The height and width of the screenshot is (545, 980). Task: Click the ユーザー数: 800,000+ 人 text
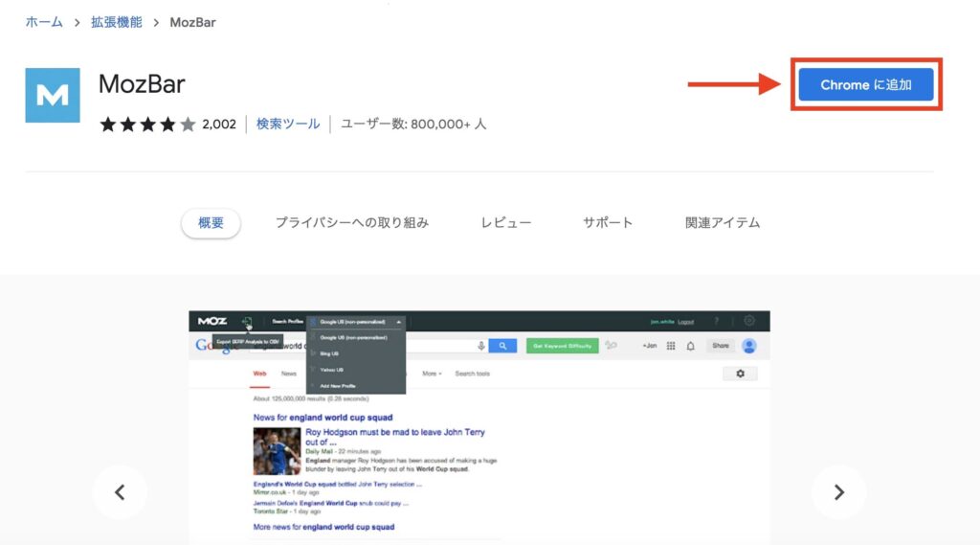tap(413, 124)
